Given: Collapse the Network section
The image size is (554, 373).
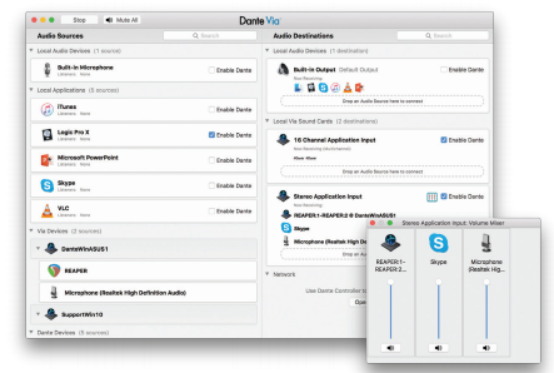Looking at the screenshot, I should click(x=267, y=274).
